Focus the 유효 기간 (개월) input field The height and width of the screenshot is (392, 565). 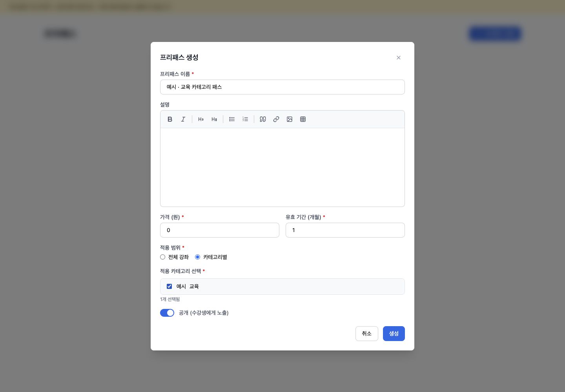345,230
